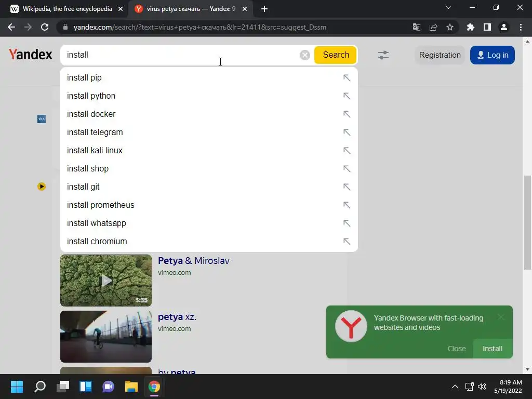The width and height of the screenshot is (532, 399).
Task: Fill query arrow next to install docker
Action: (347, 114)
